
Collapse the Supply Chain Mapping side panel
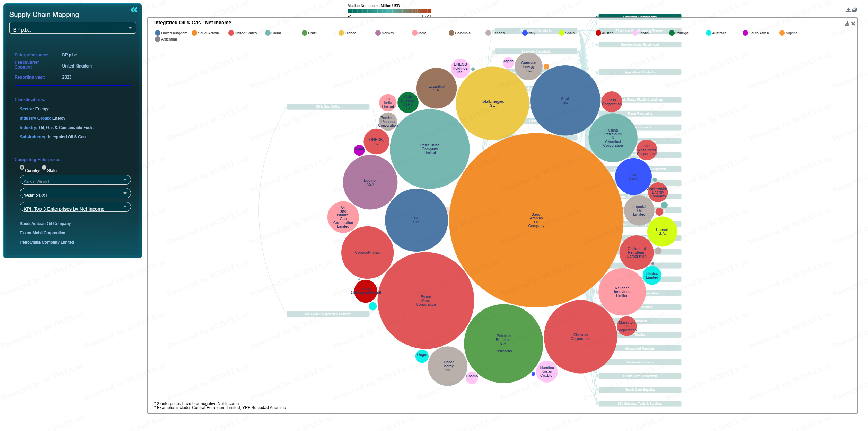[134, 10]
